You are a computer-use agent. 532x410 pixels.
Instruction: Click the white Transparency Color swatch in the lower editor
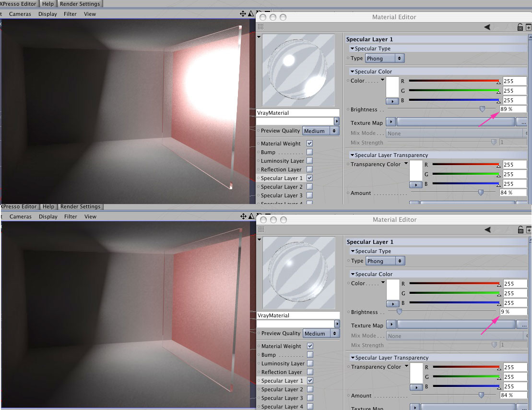(x=416, y=373)
